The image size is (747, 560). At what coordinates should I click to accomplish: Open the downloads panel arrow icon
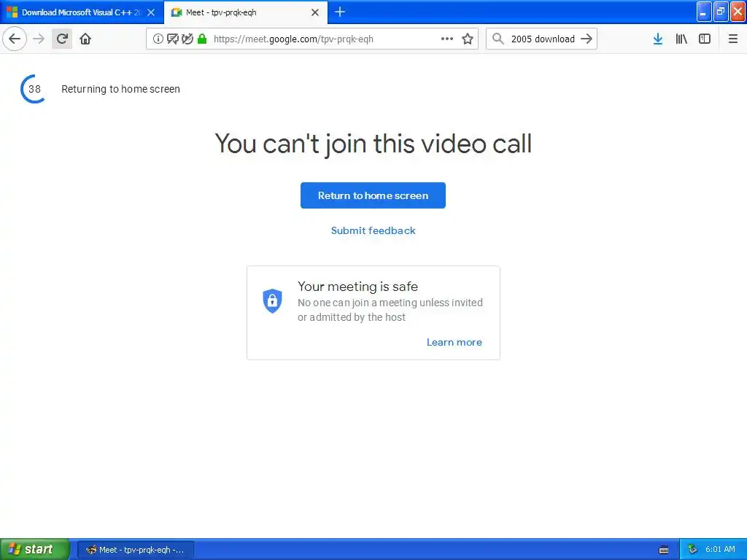pyautogui.click(x=658, y=39)
